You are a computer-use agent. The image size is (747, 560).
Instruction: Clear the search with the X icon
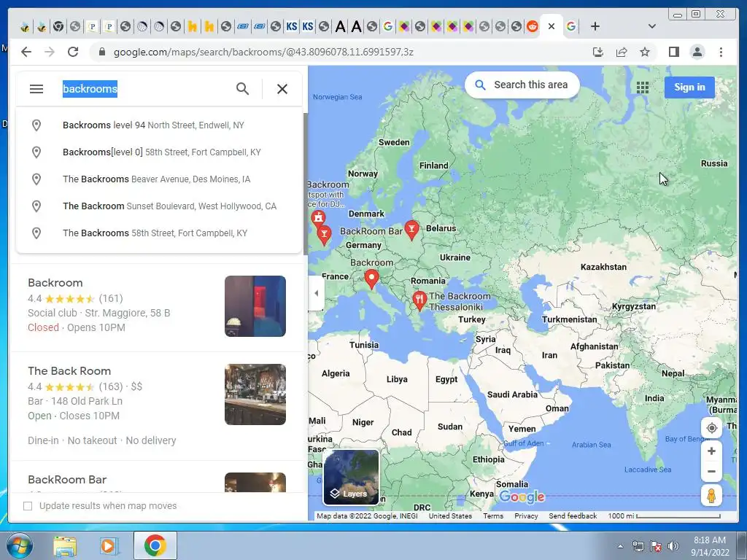(x=282, y=88)
